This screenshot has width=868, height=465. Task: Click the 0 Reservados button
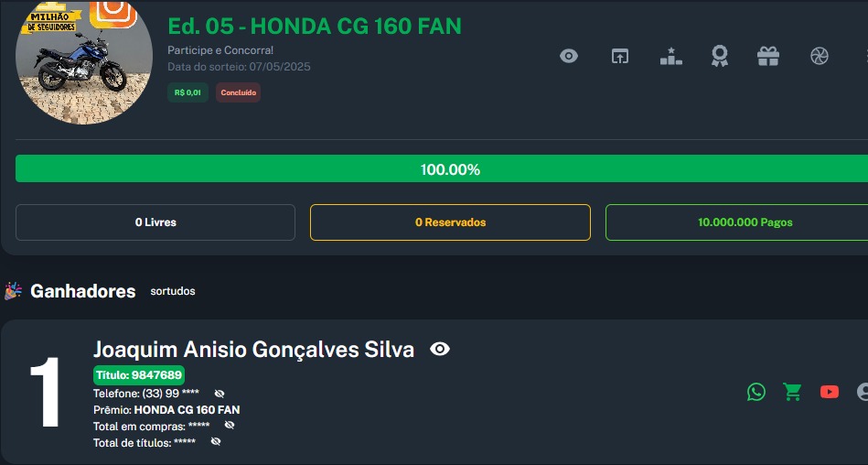tap(450, 222)
